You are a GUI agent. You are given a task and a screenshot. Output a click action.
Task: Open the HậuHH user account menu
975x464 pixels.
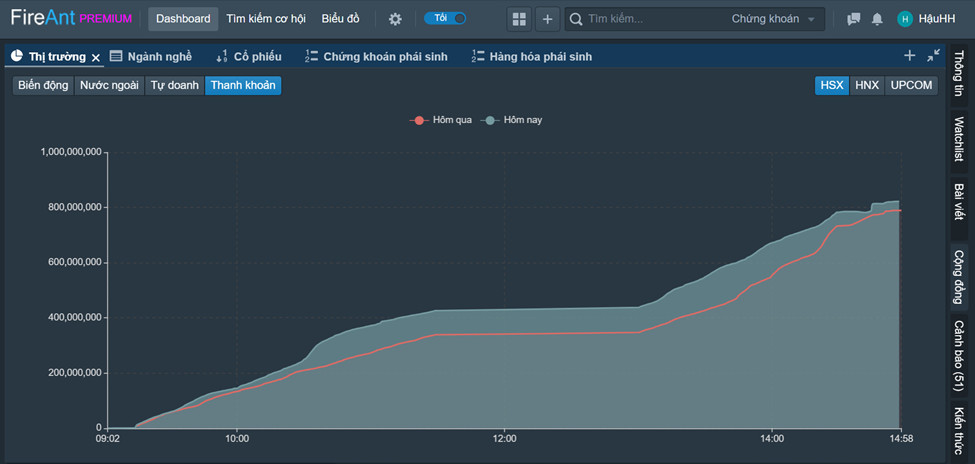pos(920,19)
